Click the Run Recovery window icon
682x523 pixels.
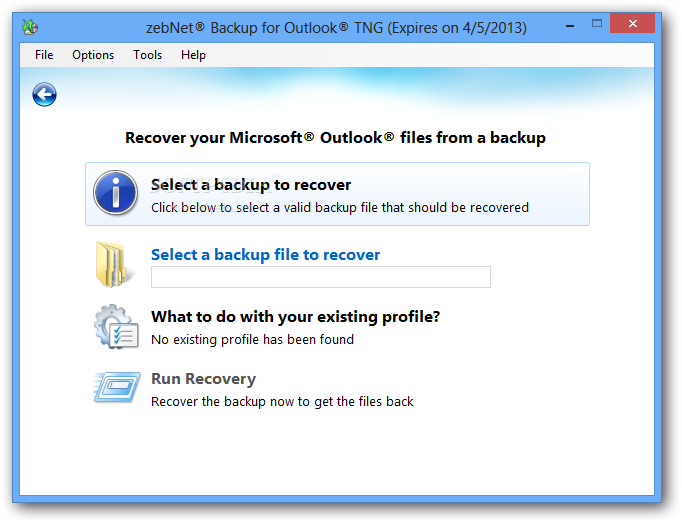pyautogui.click(x=117, y=387)
